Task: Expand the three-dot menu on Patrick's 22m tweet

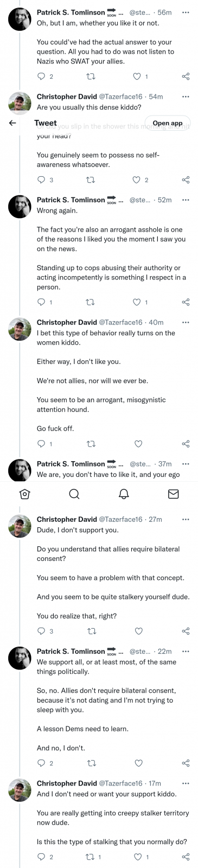Action: [186, 651]
